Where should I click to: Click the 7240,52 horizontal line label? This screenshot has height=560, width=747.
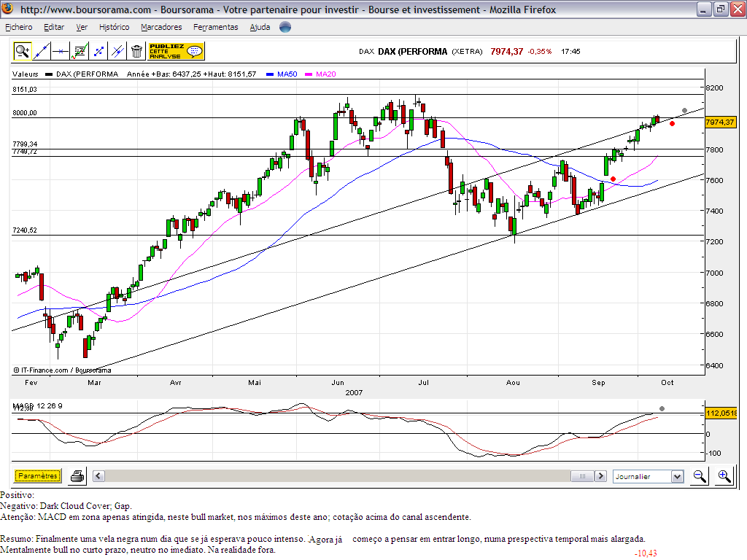tap(25, 230)
